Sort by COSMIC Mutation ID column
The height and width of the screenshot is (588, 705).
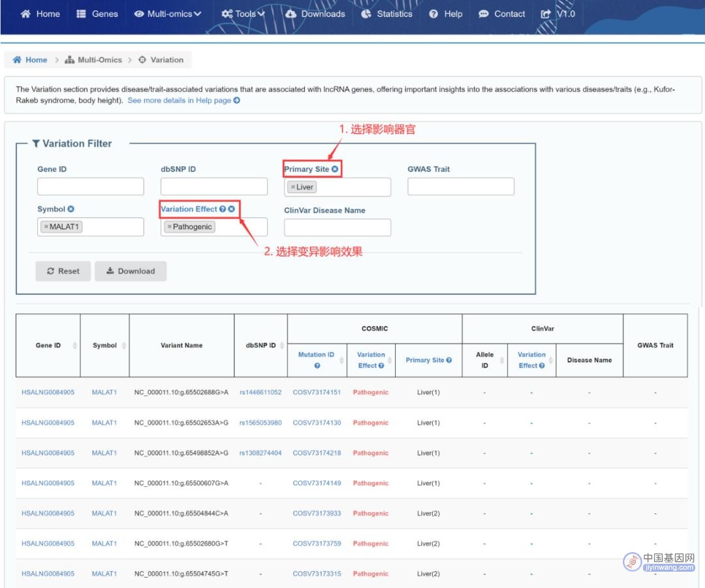[x=341, y=360]
